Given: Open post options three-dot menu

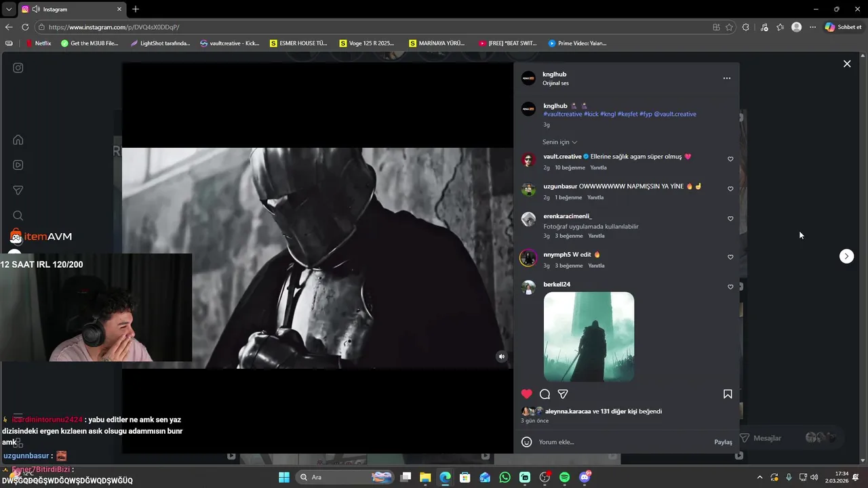Looking at the screenshot, I should click(x=727, y=78).
